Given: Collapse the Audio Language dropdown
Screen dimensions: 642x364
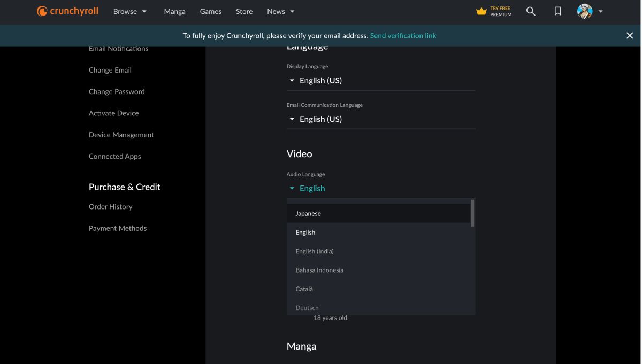Looking at the screenshot, I should point(380,189).
